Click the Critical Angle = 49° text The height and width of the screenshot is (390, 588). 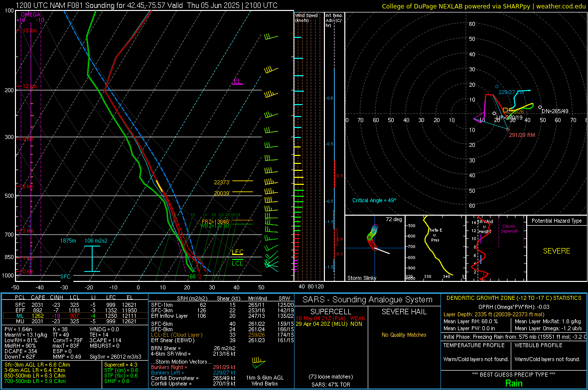click(x=374, y=200)
